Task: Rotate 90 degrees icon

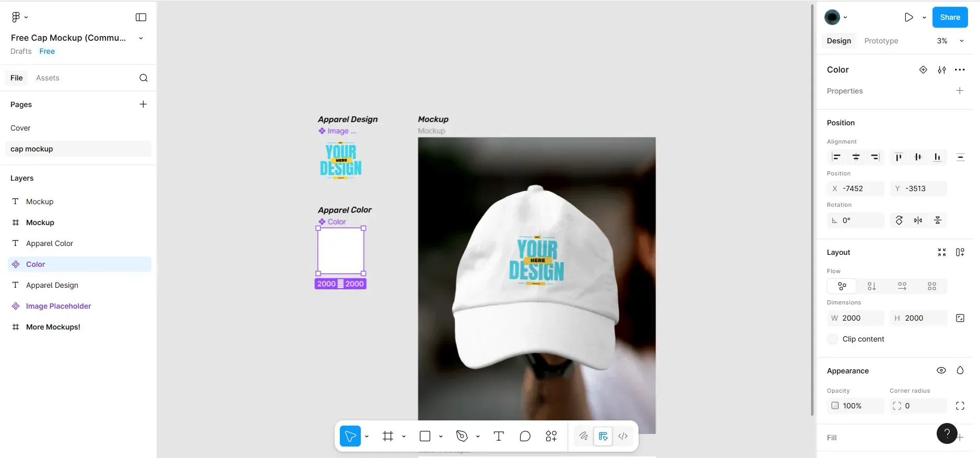Action: tap(899, 220)
